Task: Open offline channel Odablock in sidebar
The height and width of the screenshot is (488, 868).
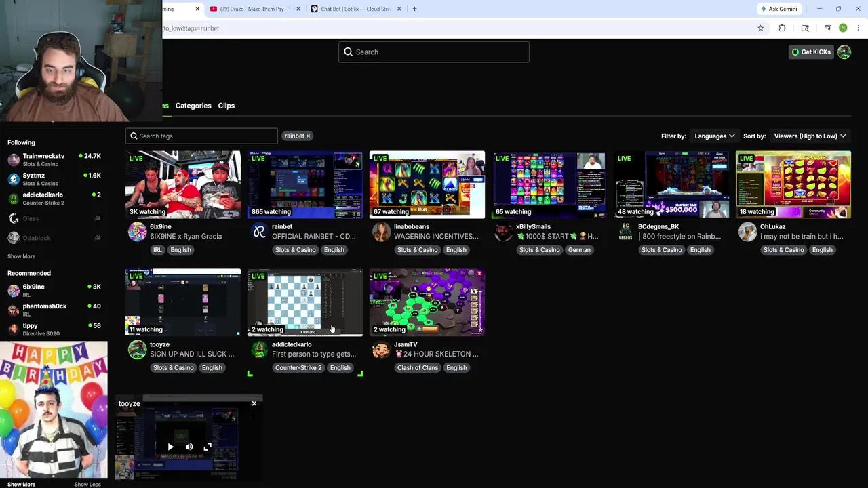Action: (54, 238)
